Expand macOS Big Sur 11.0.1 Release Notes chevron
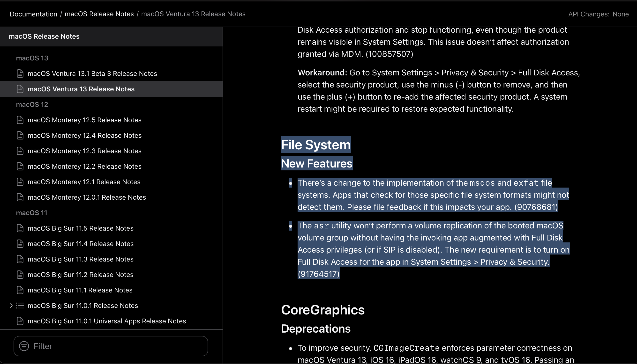Viewport: 637px width, 364px height. coord(11,306)
